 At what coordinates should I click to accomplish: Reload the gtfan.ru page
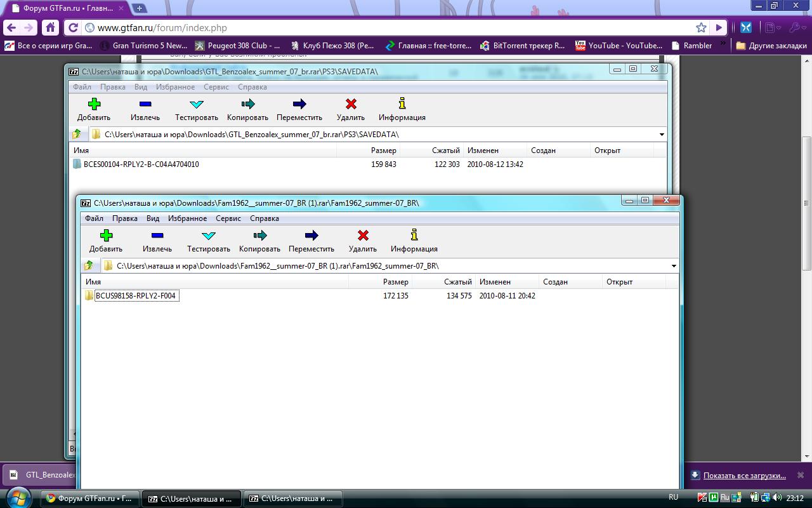tap(73, 27)
